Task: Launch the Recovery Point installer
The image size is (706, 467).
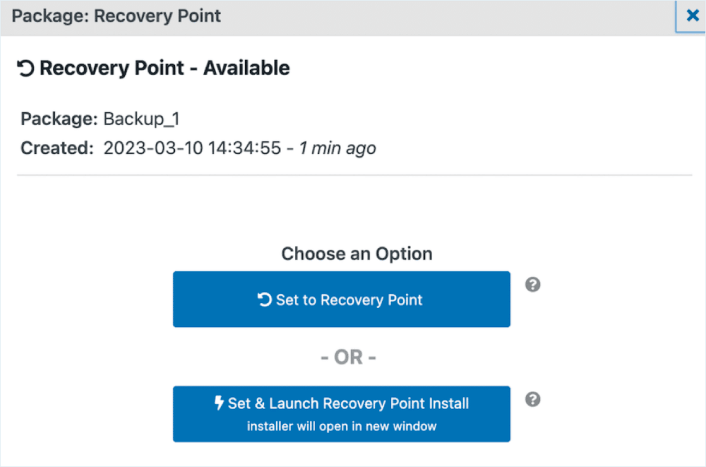Action: tap(341, 414)
